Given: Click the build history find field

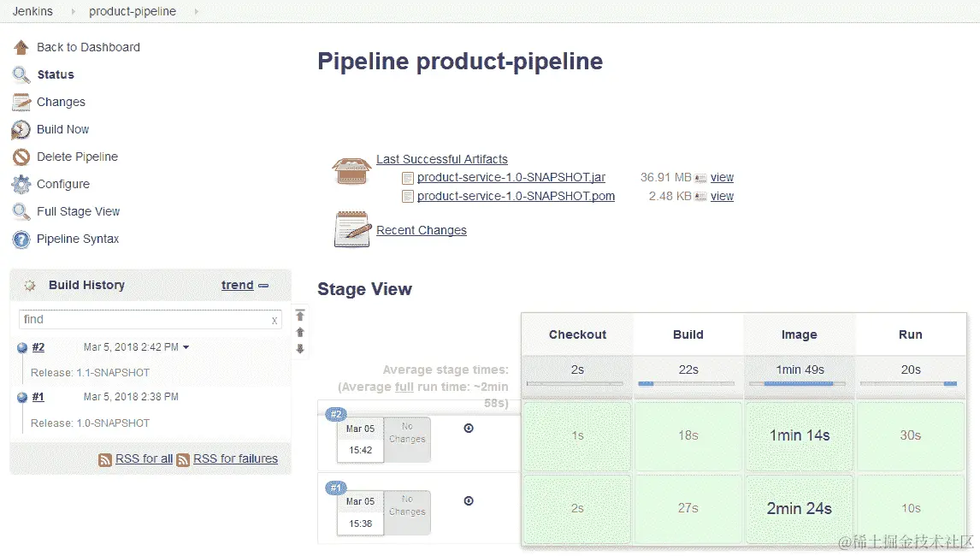Looking at the screenshot, I should pos(144,319).
